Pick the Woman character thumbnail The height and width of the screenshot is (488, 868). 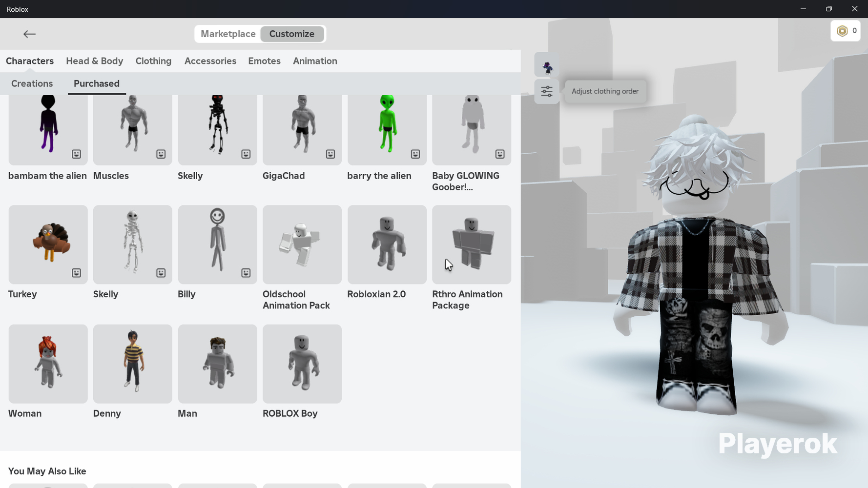[x=48, y=364]
